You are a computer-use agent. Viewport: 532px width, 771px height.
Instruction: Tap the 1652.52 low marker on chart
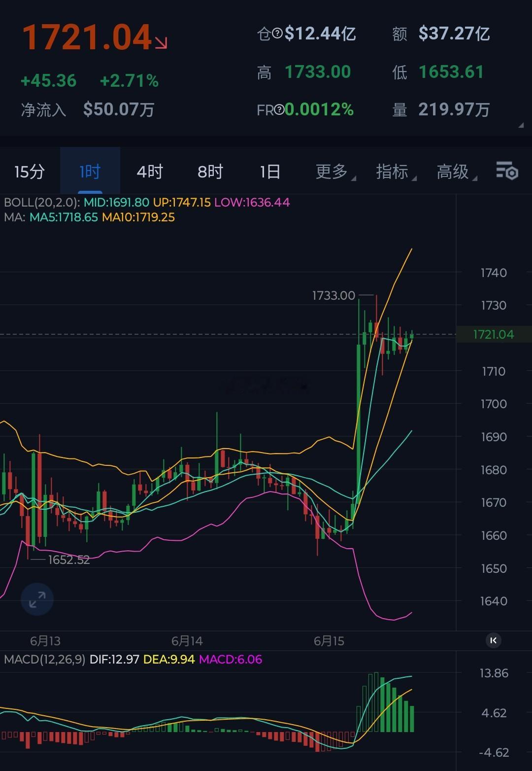(x=69, y=560)
